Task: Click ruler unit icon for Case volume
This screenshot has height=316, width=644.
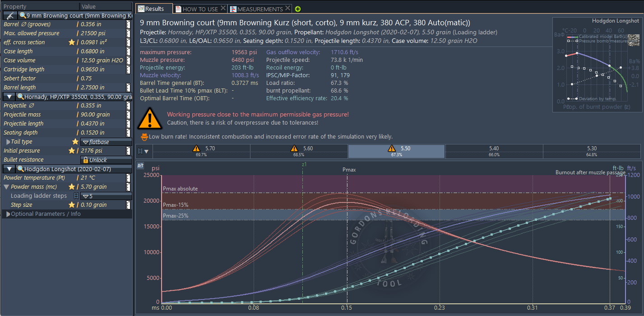Action: [128, 60]
